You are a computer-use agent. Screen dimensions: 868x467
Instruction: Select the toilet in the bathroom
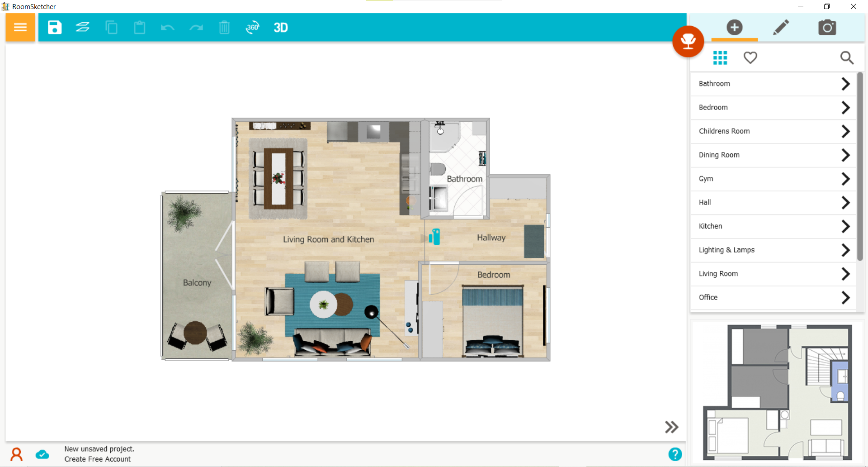click(438, 169)
